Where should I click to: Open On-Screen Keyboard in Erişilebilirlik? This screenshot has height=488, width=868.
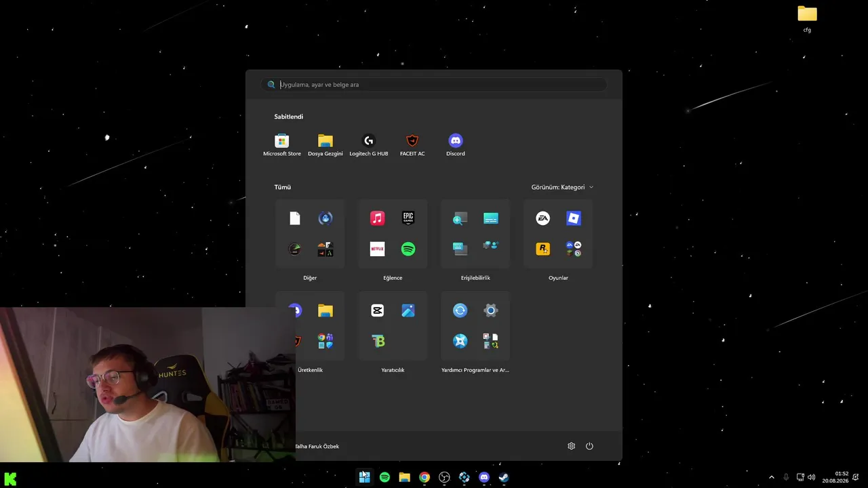click(460, 249)
